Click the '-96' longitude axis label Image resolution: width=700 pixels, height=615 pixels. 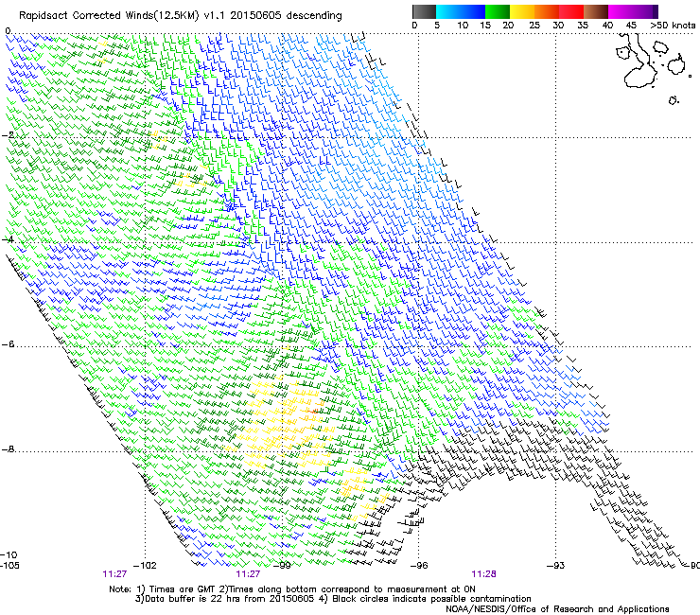point(419,566)
